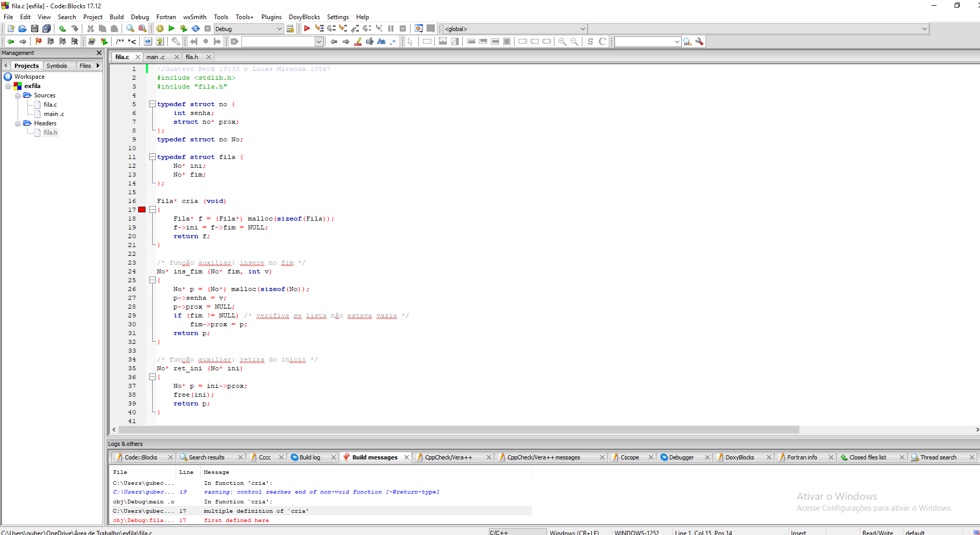The width and height of the screenshot is (980, 535).
Task: Click the Step out debug icon
Action: click(355, 28)
